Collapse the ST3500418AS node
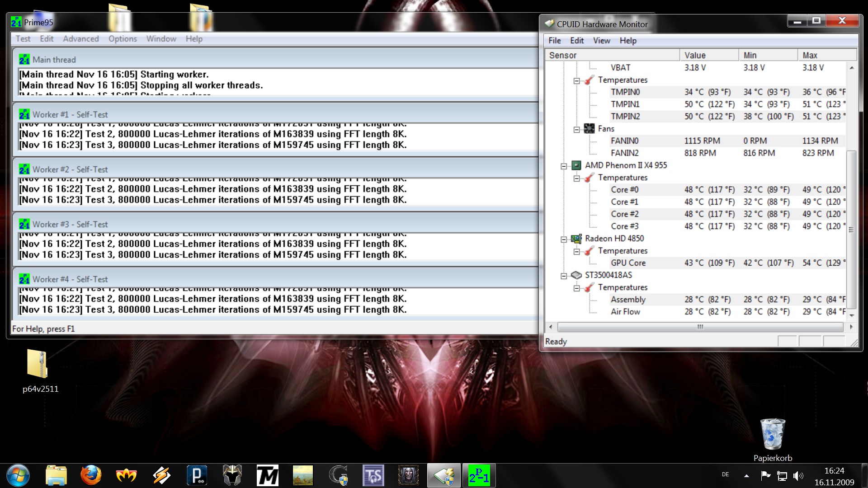 (x=564, y=276)
